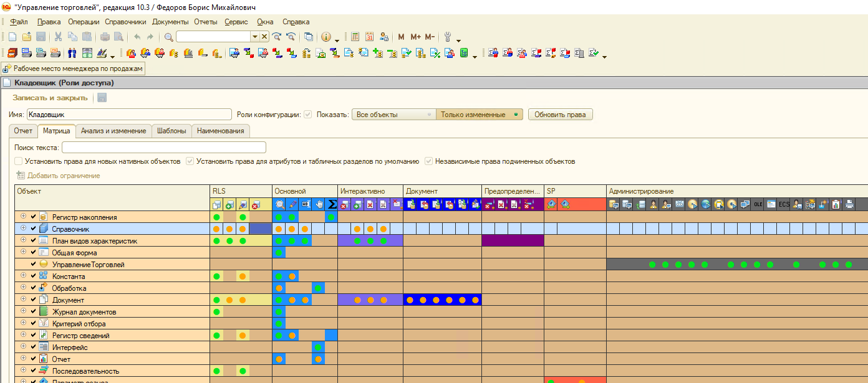
Task: Expand the Константа tree row
Action: [x=23, y=276]
